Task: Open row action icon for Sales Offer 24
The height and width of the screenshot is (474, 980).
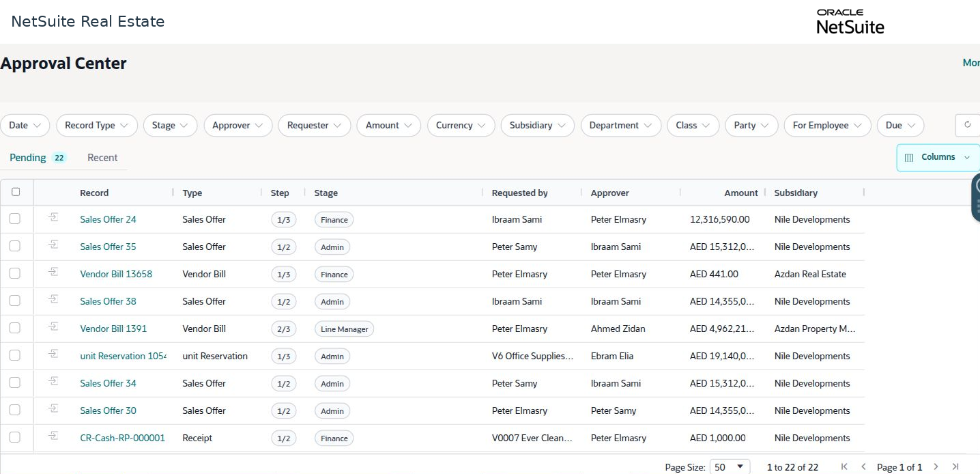Action: coord(53,218)
